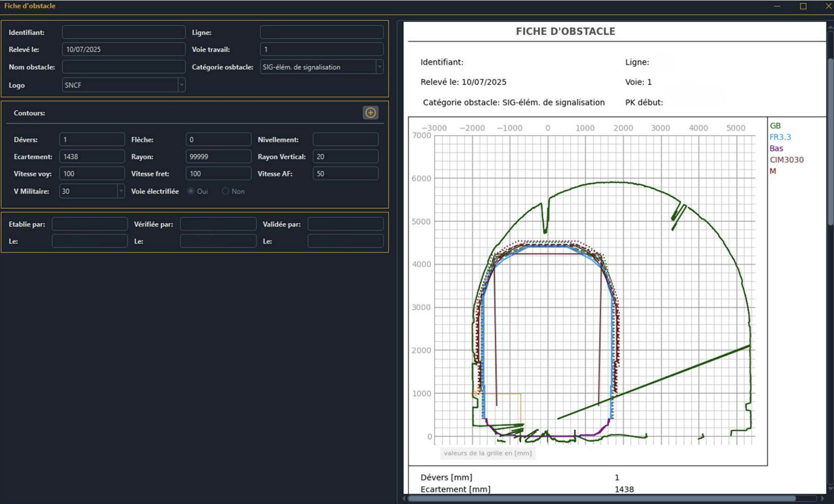Focus the Nom obstacle field
This screenshot has height=504, width=834.
click(124, 67)
